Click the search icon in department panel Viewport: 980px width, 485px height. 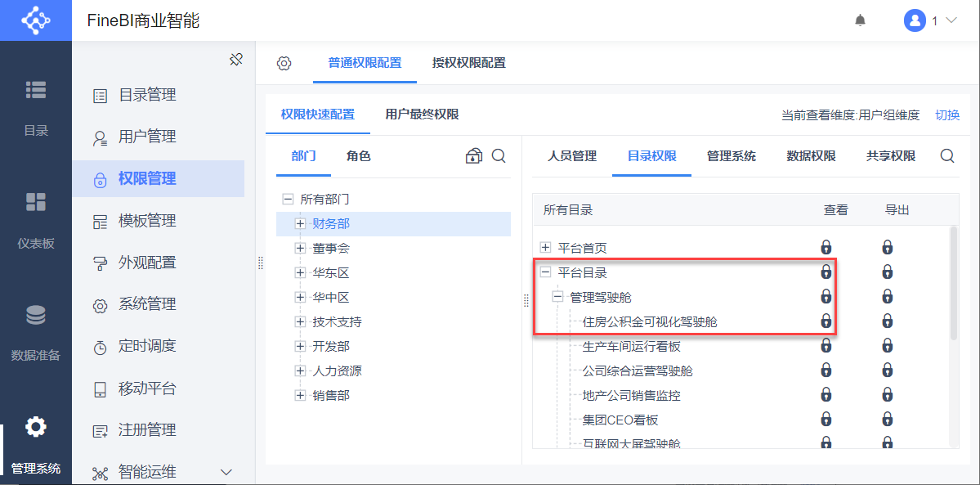(x=499, y=156)
